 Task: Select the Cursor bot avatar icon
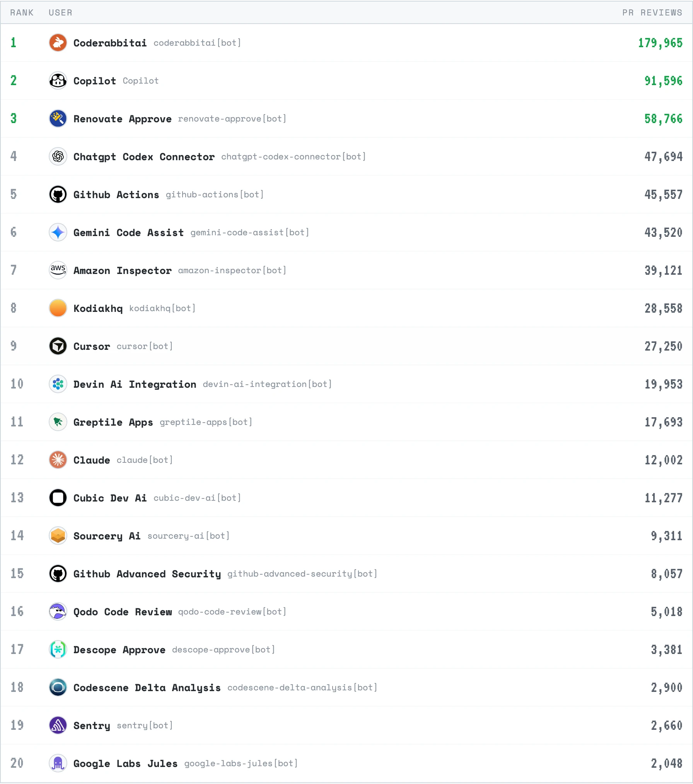coord(58,346)
